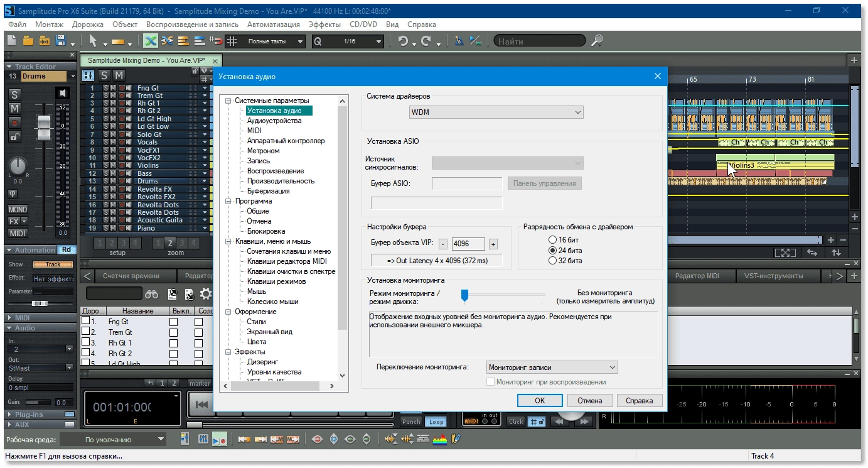Image resolution: width=868 pixels, height=468 pixels.
Task: Open the Файл menu
Action: click(18, 24)
